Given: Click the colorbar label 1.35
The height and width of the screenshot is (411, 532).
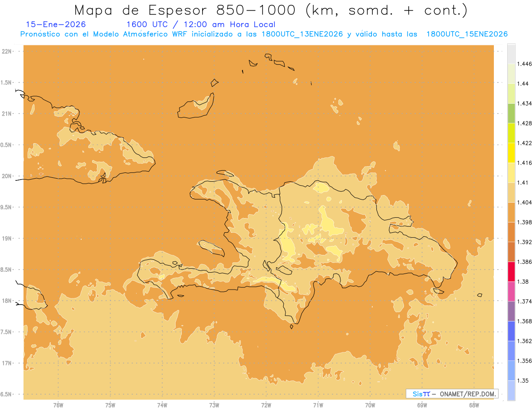Looking at the screenshot, I should [x=523, y=381].
